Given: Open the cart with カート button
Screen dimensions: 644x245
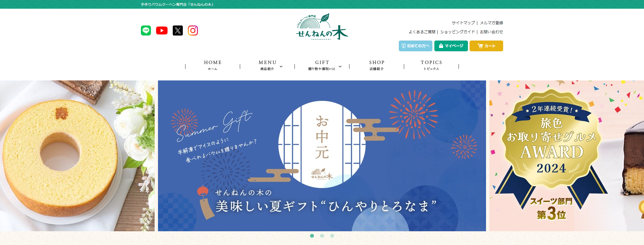Looking at the screenshot, I should coord(486,46).
